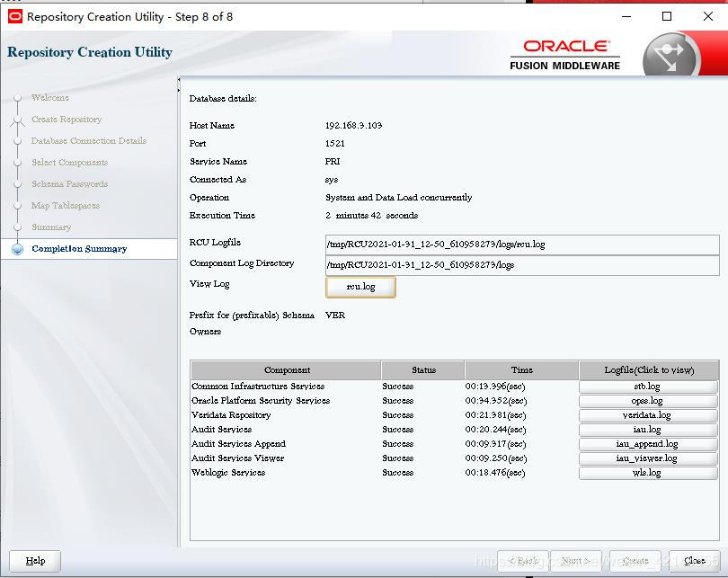Collapse the left navigation pane arrow

[179, 80]
